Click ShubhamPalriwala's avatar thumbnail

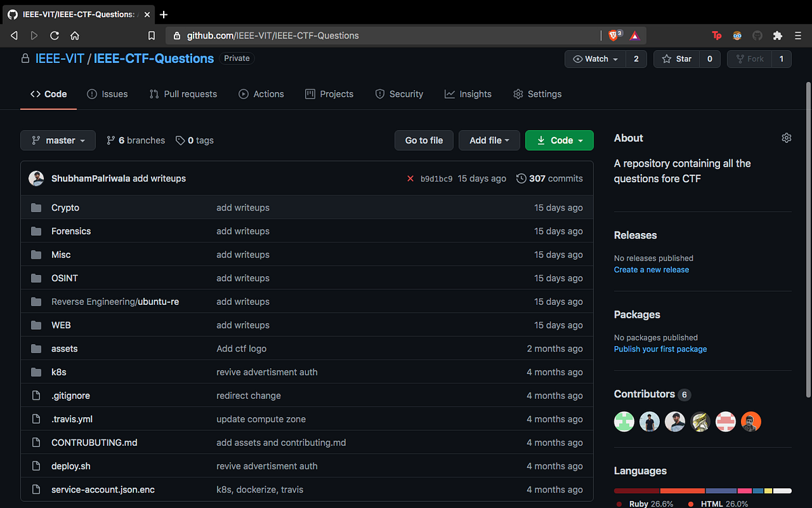pos(36,178)
